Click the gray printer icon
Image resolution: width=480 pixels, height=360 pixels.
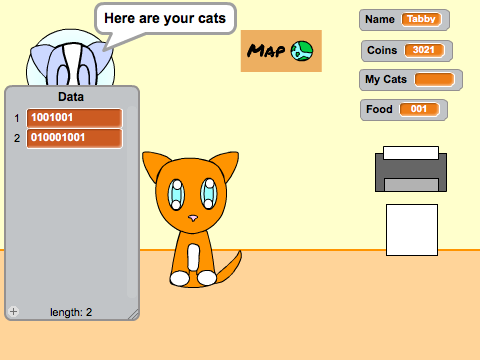point(411,169)
